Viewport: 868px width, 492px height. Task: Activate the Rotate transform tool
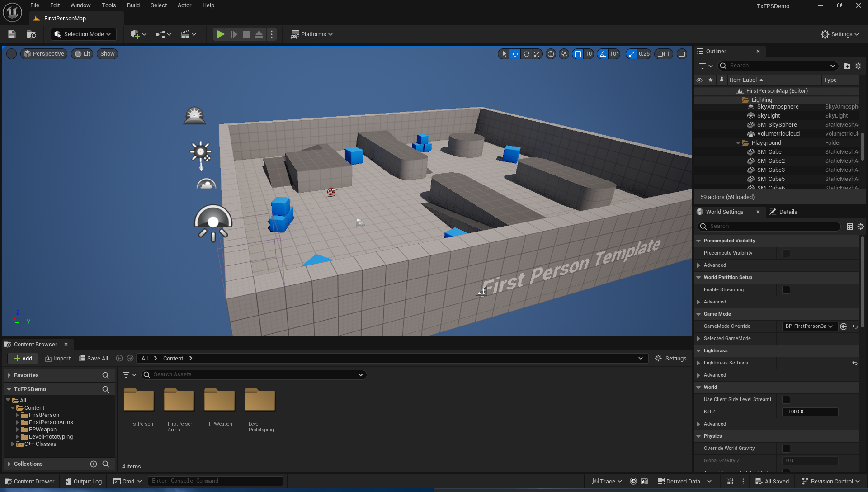pos(526,54)
